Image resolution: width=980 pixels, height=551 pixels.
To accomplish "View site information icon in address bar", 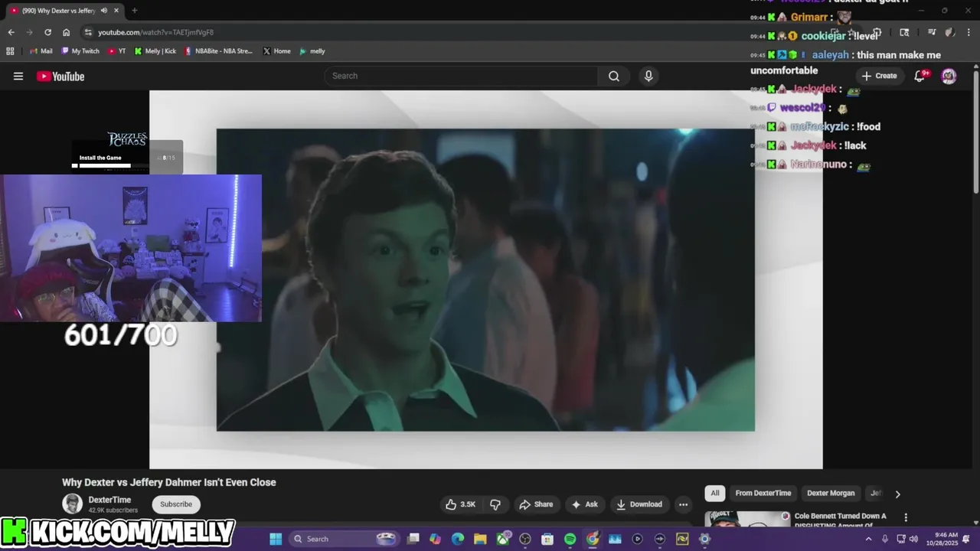I will tap(88, 32).
